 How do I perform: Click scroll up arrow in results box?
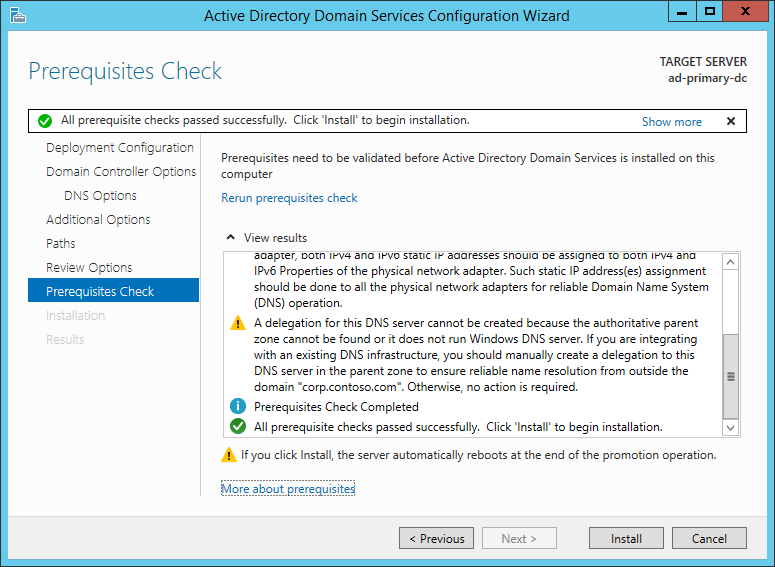[x=731, y=262]
